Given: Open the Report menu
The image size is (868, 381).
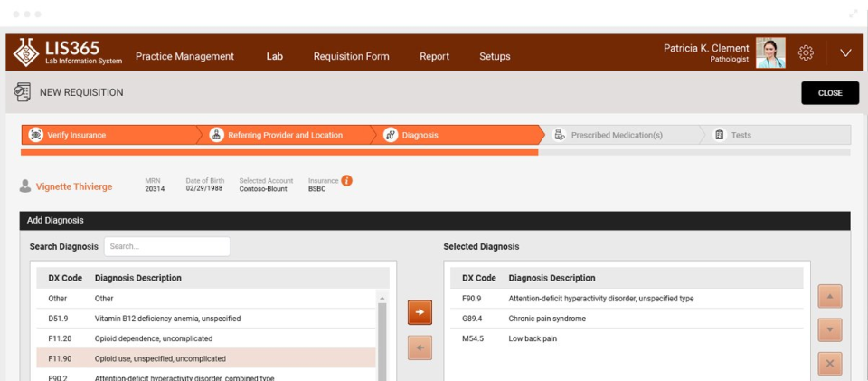Looking at the screenshot, I should 435,56.
